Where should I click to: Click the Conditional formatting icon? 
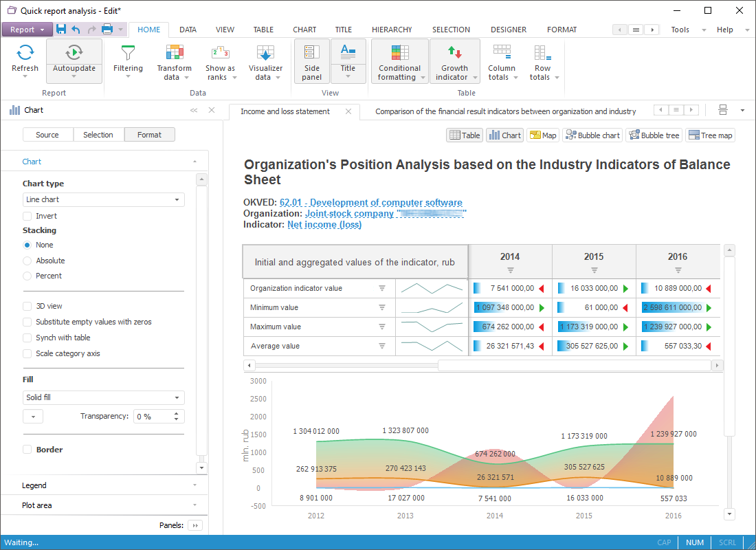tap(399, 53)
